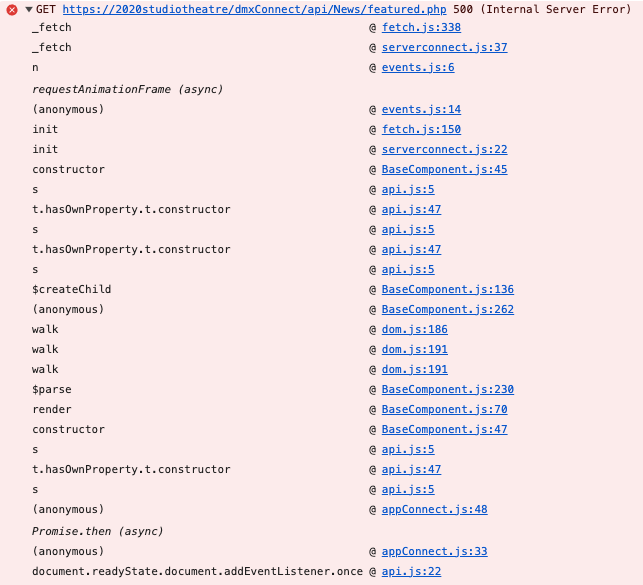Open the BaseComponent.js:230 source link
This screenshot has width=643, height=585.
point(447,390)
